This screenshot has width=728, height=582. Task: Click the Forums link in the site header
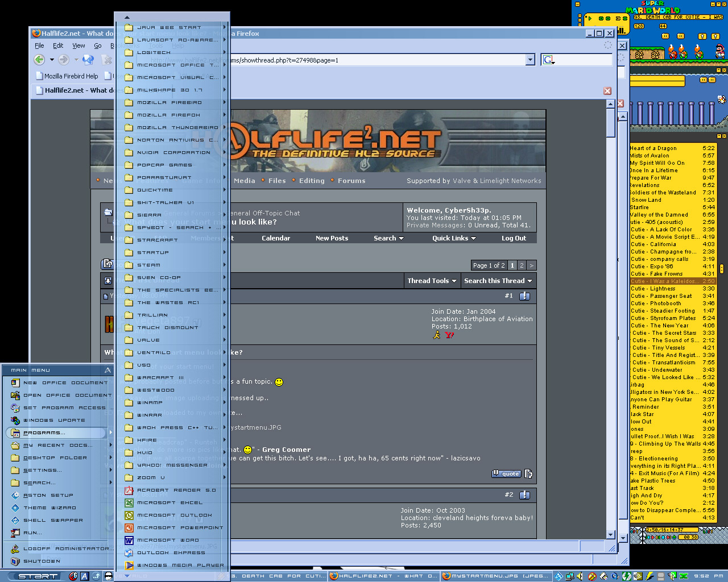tap(351, 181)
